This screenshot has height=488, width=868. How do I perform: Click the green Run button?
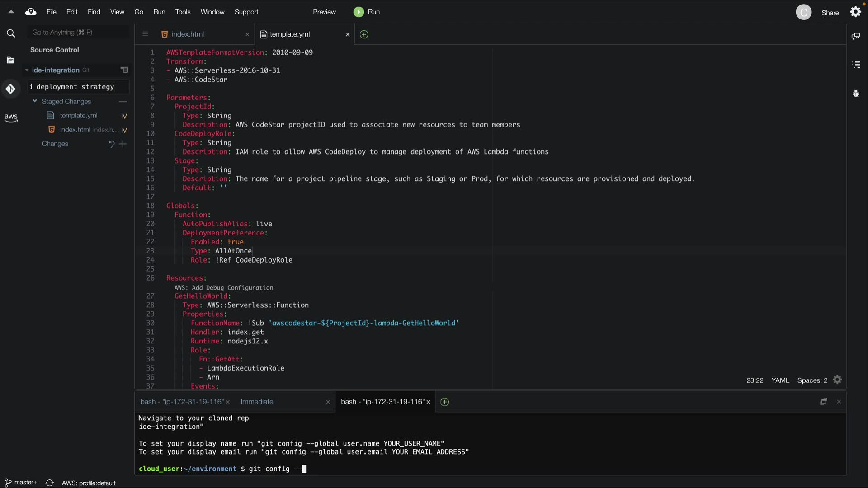tap(367, 12)
